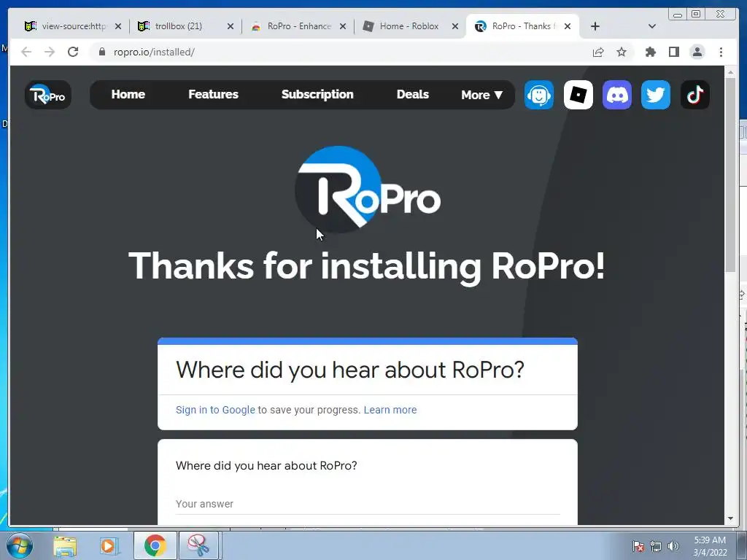Close the RoPro - Enhance tab

coord(343,27)
